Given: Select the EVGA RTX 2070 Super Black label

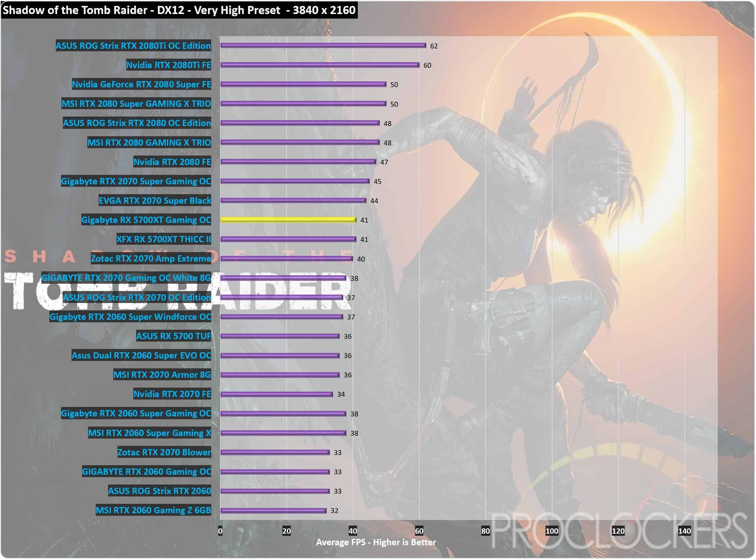Looking at the screenshot, I should [155, 200].
